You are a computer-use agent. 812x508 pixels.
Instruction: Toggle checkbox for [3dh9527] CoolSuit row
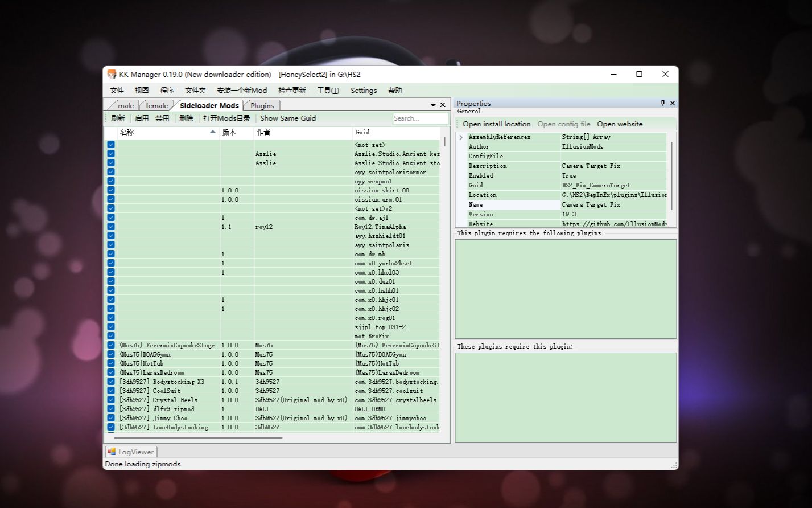tap(111, 391)
